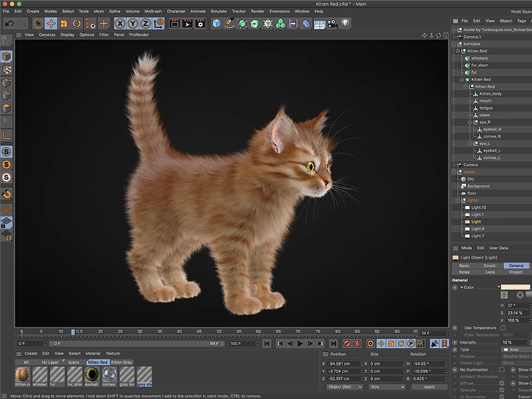Activate the Scale tool
Screen dimensions: 532x399
coord(64,23)
